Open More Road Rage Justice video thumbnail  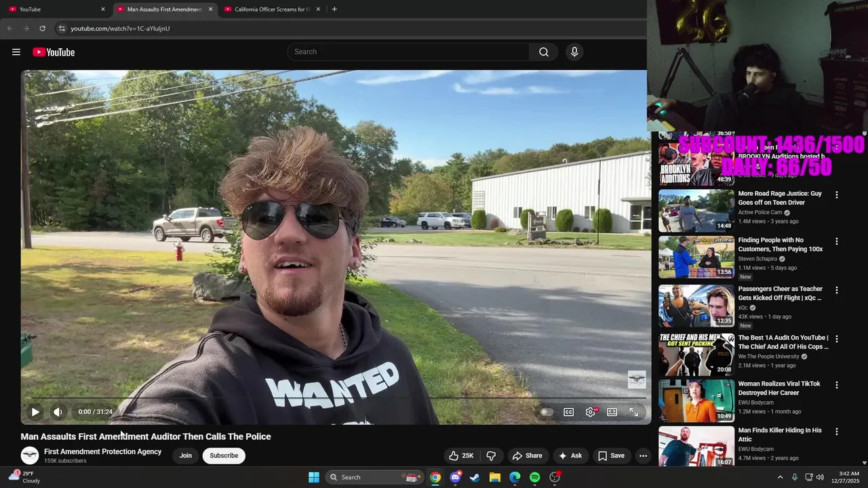pyautogui.click(x=696, y=211)
